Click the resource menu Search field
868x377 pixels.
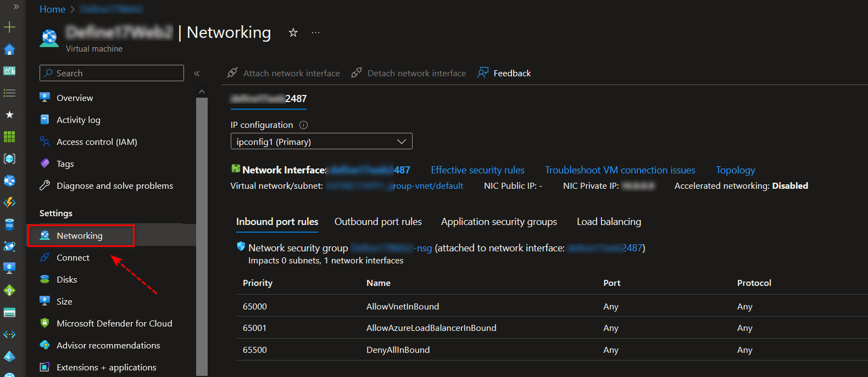click(x=112, y=73)
